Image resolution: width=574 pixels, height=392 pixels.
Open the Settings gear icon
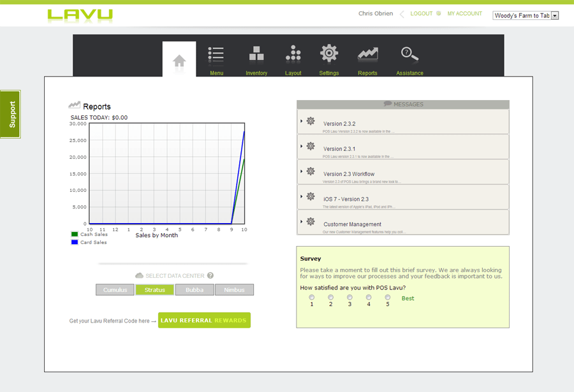(329, 54)
